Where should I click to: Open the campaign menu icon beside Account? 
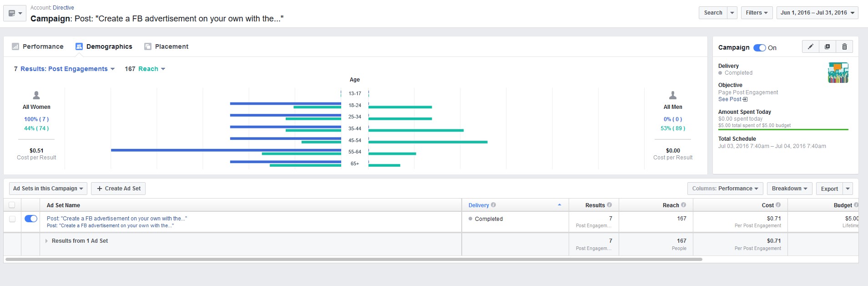click(x=15, y=13)
